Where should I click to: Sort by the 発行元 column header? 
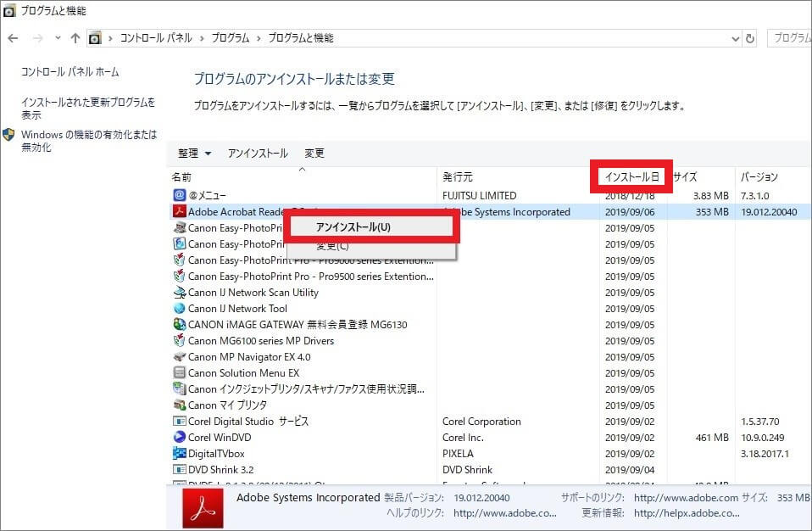(x=457, y=177)
